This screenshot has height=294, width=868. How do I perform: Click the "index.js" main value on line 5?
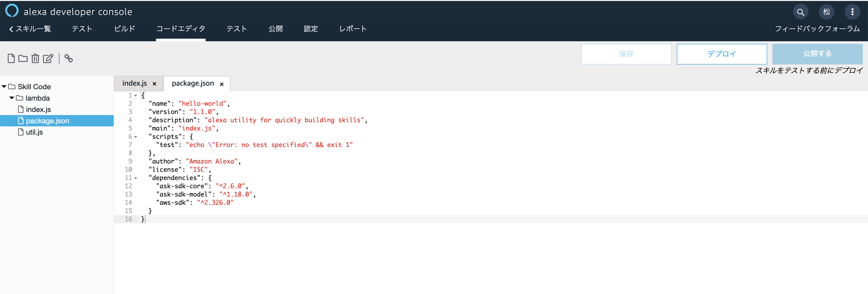coord(197,128)
